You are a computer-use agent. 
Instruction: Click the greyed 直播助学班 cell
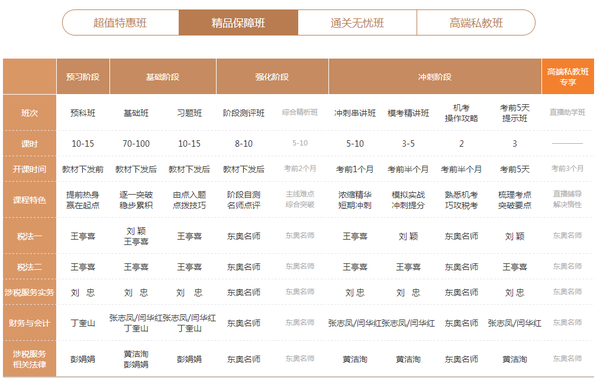coord(567,112)
